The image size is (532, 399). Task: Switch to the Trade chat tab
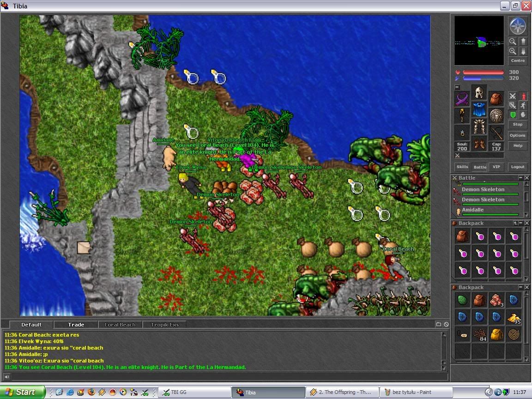pos(76,324)
